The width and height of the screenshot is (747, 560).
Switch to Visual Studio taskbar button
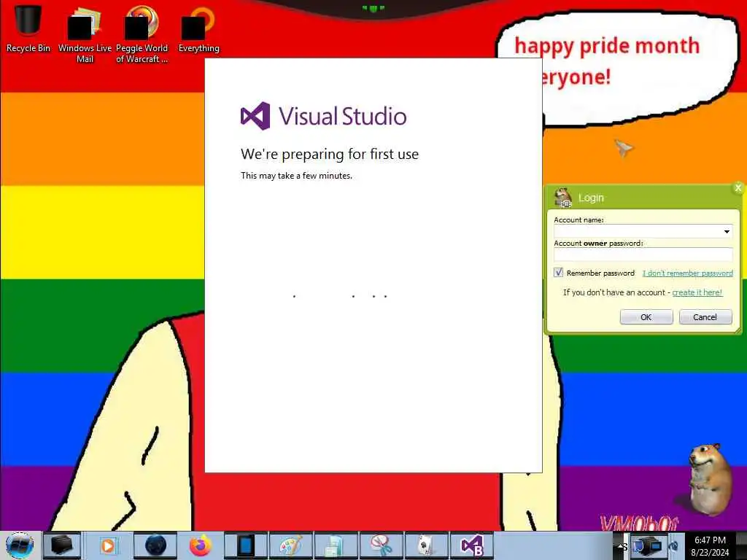pyautogui.click(x=472, y=545)
